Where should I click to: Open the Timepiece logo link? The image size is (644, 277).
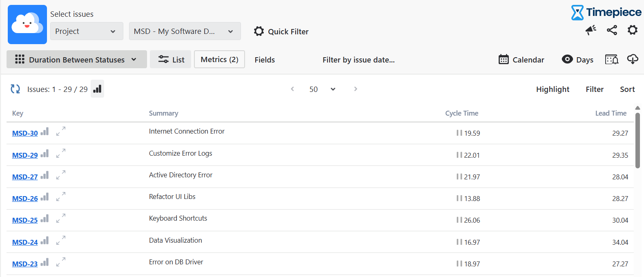pyautogui.click(x=606, y=12)
